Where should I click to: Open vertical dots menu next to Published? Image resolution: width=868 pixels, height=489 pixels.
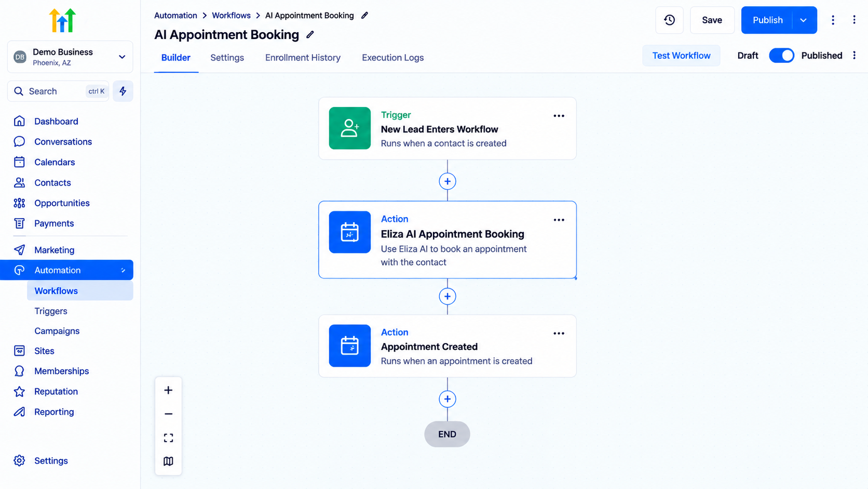[x=855, y=55]
